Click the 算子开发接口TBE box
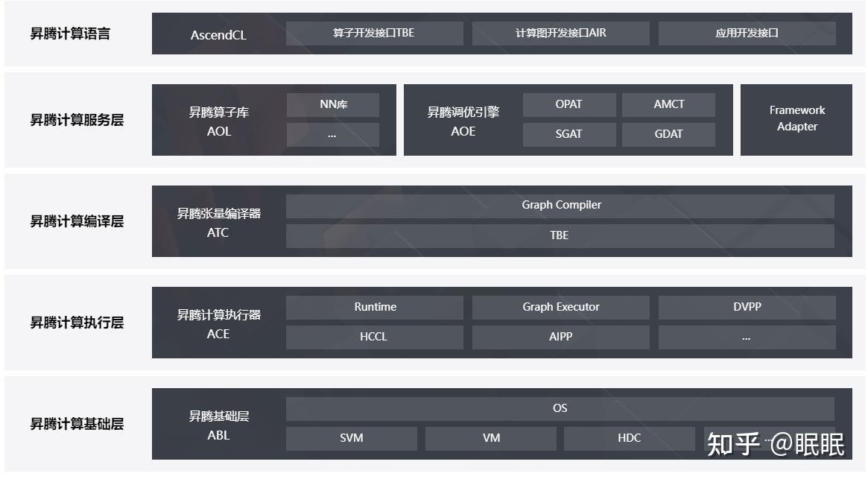This screenshot has height=482, width=868. click(x=374, y=34)
